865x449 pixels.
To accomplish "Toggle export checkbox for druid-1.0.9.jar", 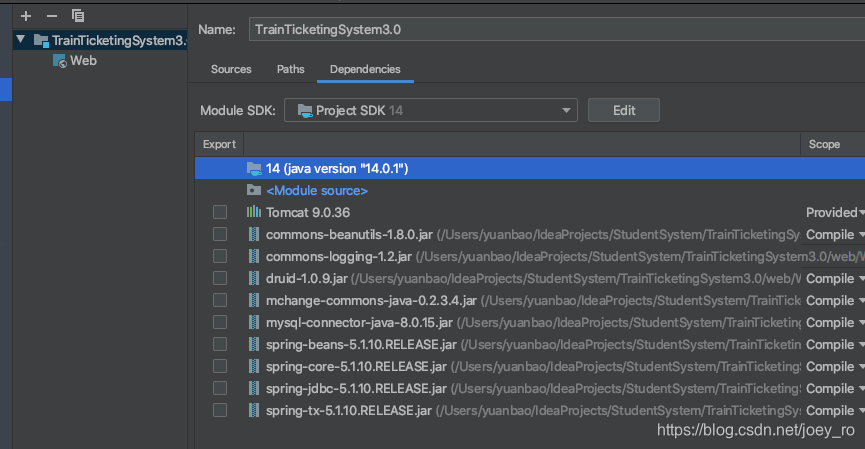I will click(220, 279).
